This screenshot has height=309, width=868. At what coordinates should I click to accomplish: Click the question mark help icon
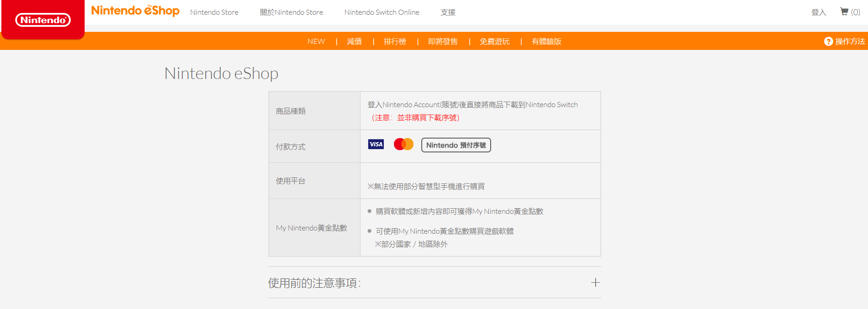[828, 41]
